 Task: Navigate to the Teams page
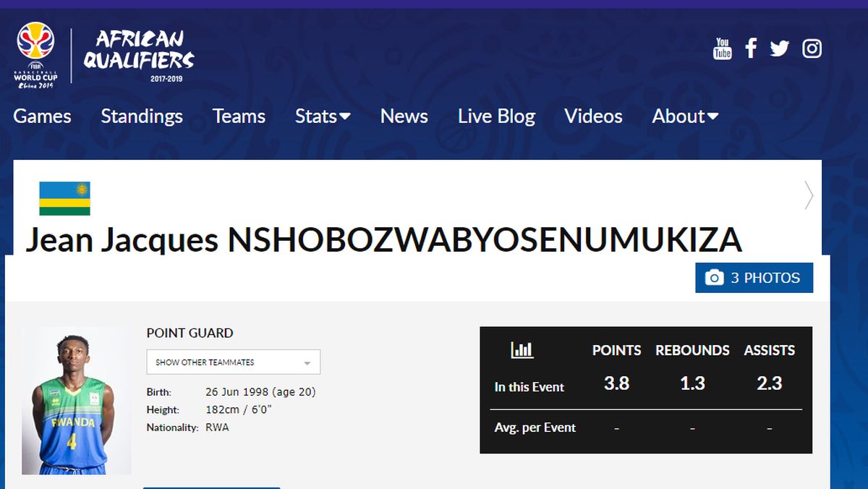(239, 116)
